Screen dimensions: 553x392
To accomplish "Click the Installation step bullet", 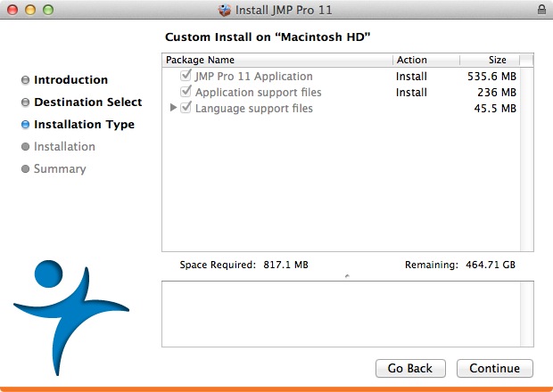I will point(25,146).
